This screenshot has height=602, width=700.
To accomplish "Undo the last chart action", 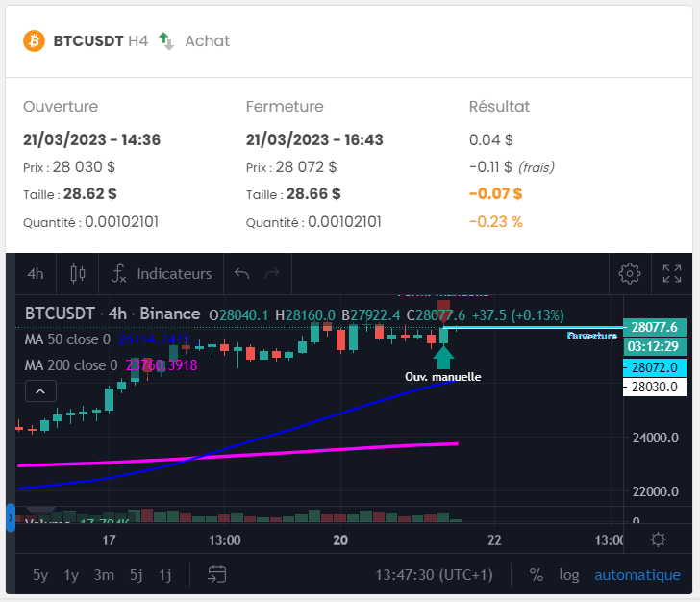I will [x=242, y=273].
